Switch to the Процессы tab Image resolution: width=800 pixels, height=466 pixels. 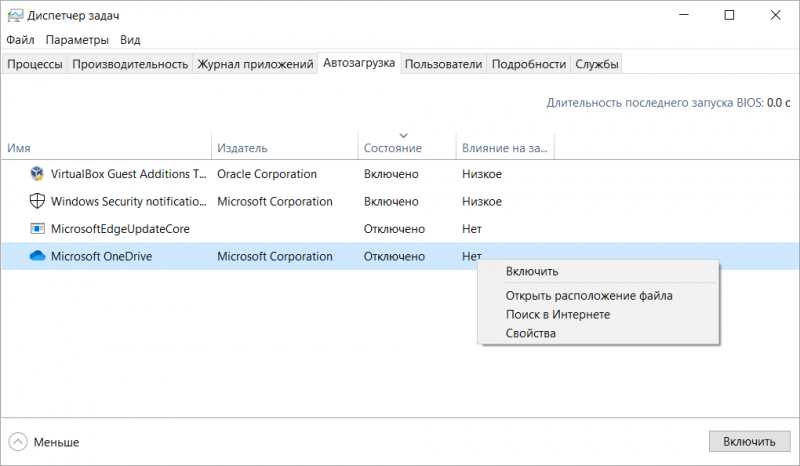click(35, 64)
